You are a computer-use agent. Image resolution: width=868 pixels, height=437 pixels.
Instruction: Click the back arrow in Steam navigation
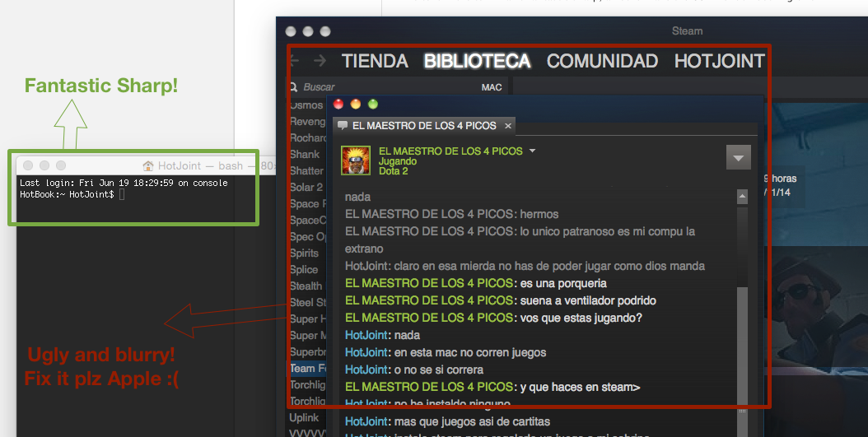[x=295, y=60]
